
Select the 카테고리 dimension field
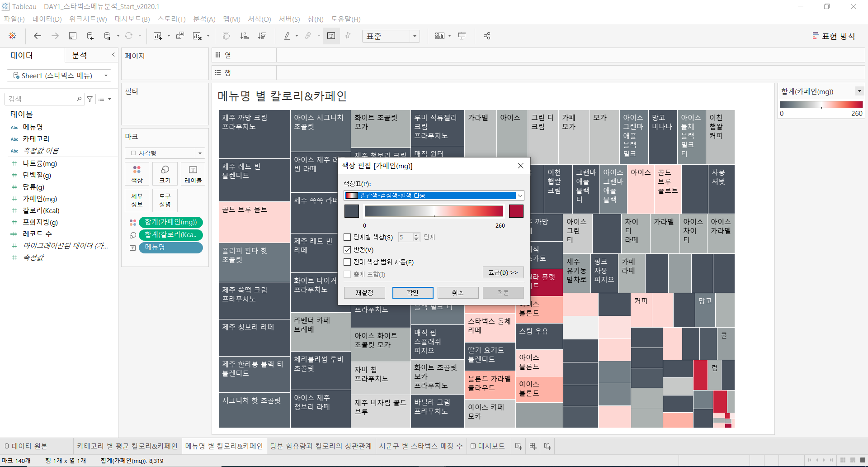point(36,139)
